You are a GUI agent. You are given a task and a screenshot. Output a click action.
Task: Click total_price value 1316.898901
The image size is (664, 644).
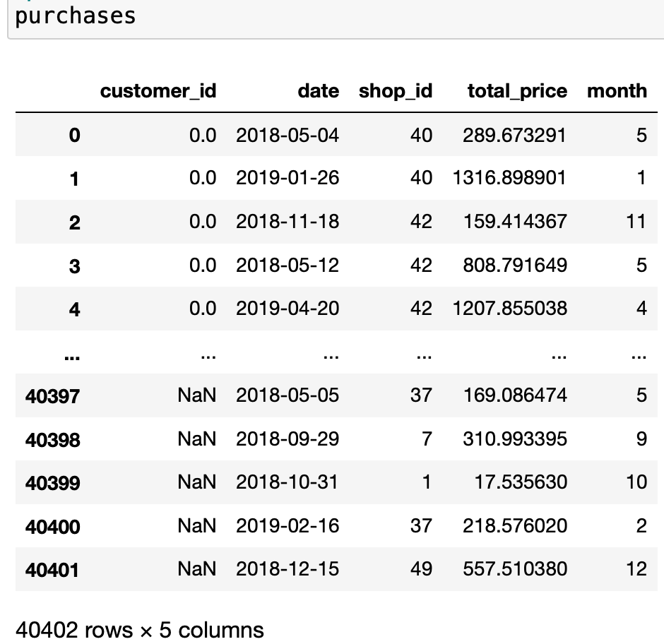coord(509,178)
